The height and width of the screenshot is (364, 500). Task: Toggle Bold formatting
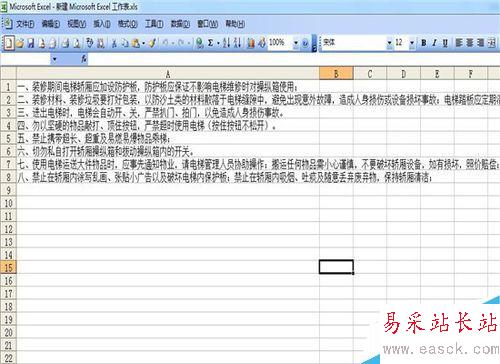coord(424,43)
